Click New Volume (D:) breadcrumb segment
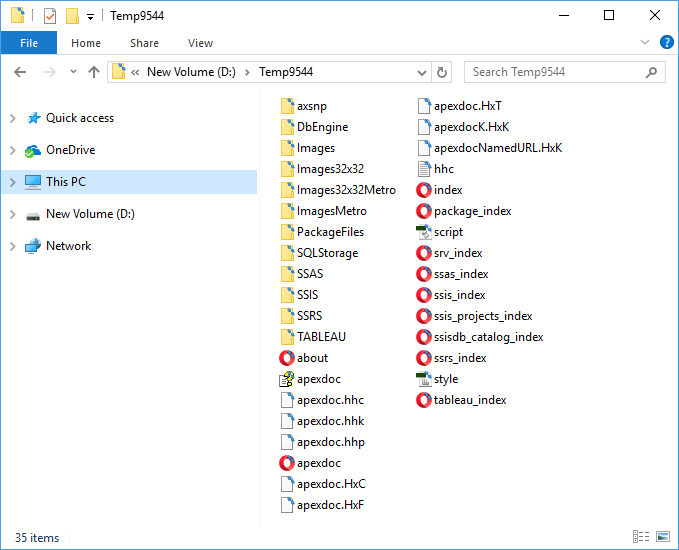 tap(191, 72)
